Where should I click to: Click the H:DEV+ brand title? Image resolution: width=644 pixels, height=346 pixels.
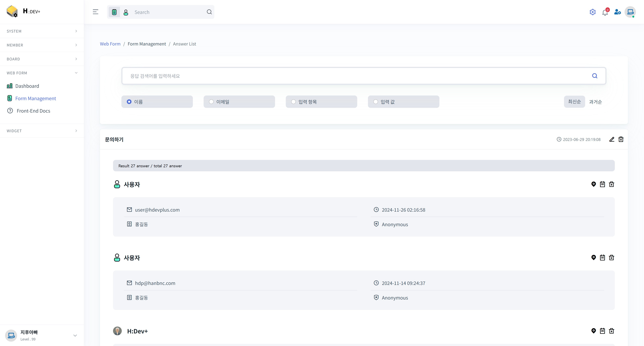point(32,11)
